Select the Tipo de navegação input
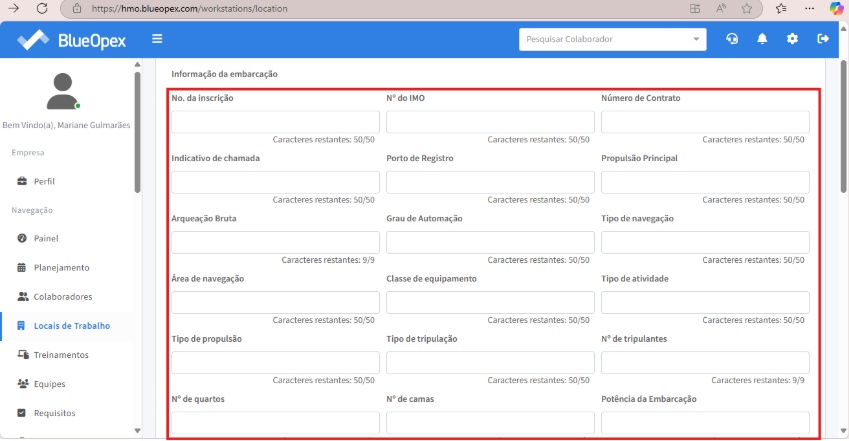The image size is (849, 441). coord(705,242)
